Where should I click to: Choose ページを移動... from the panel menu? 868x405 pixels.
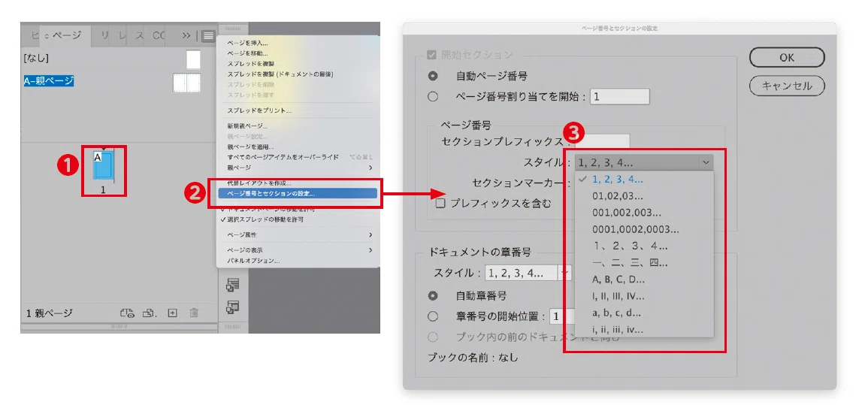[247, 53]
